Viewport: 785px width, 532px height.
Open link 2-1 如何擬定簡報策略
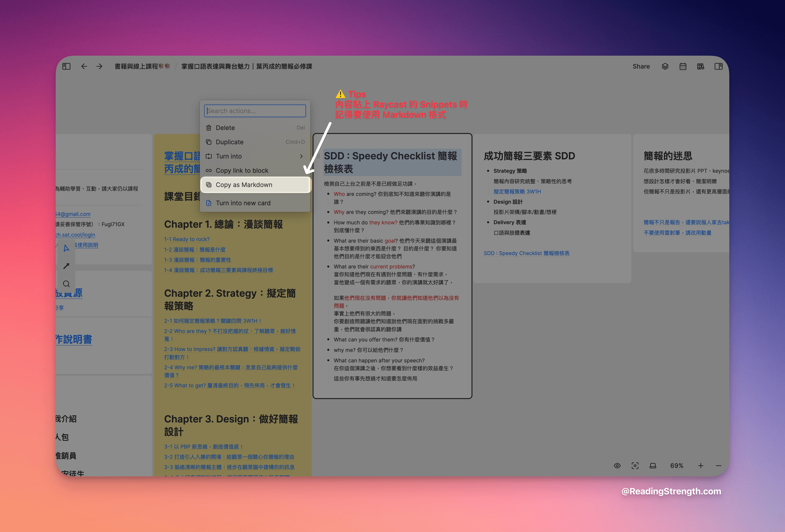(213, 321)
